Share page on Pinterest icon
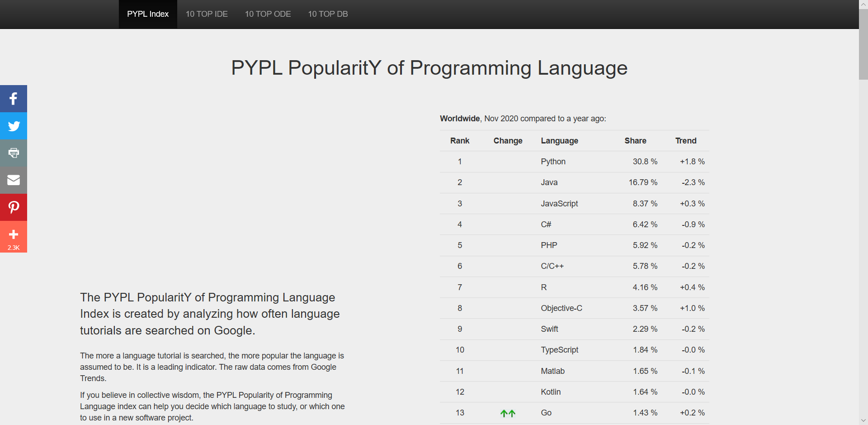This screenshot has height=425, width=868. click(14, 207)
